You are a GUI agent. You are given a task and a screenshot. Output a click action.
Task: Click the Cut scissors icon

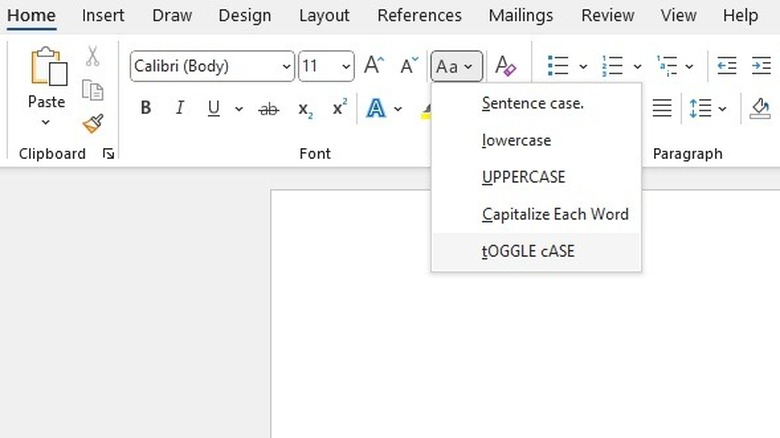[93, 57]
